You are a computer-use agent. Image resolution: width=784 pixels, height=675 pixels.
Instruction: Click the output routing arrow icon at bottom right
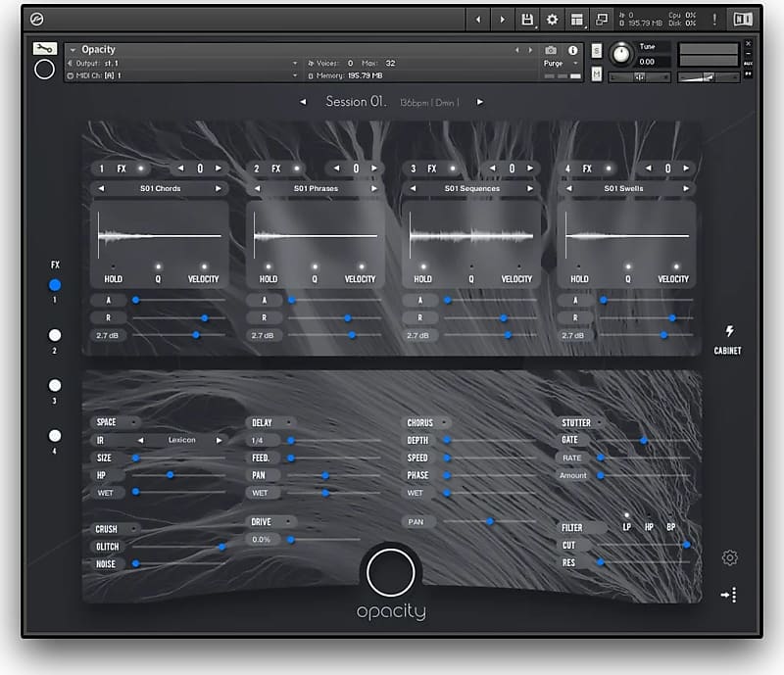coord(729,594)
